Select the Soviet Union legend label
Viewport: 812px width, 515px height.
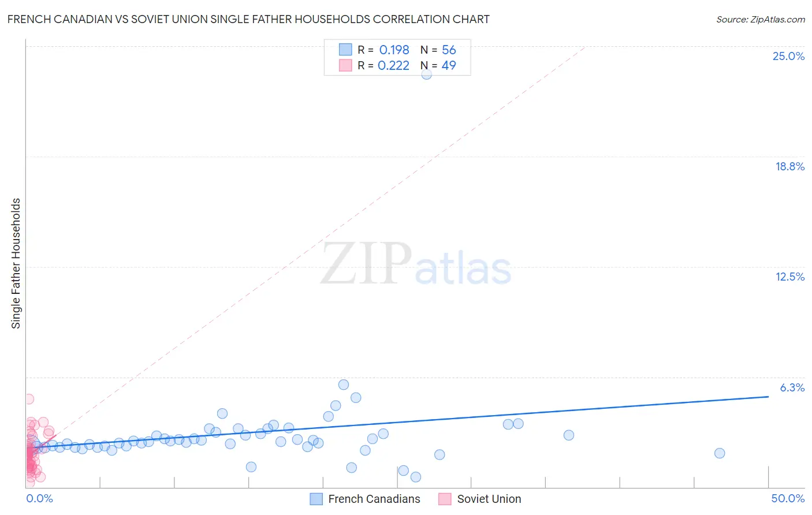(489, 499)
